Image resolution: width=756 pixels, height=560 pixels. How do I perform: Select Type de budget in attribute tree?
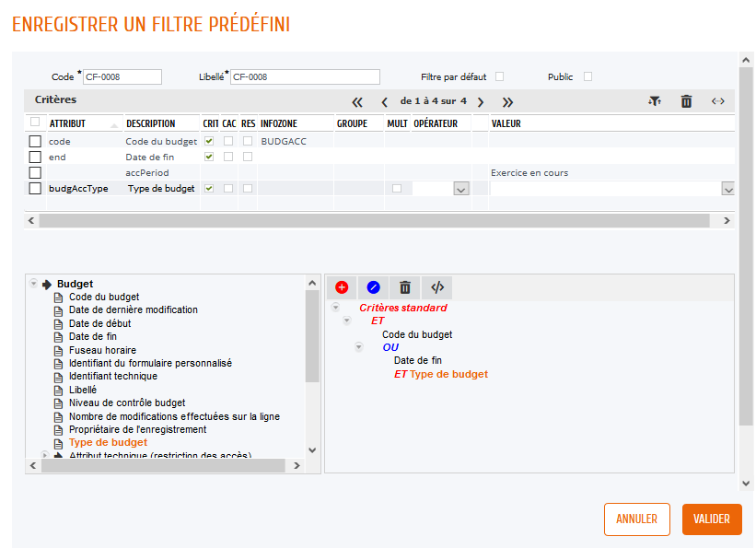[108, 443]
